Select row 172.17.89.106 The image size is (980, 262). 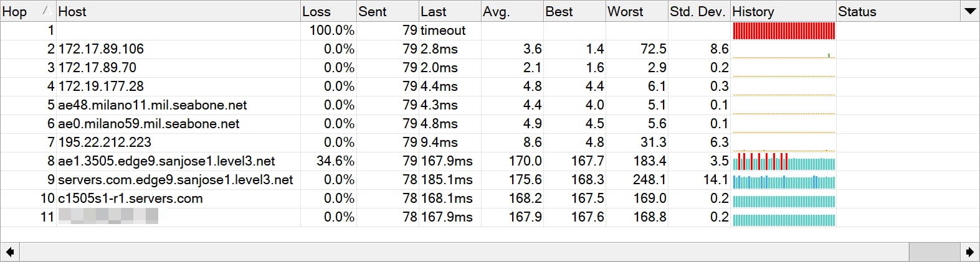coord(490,49)
